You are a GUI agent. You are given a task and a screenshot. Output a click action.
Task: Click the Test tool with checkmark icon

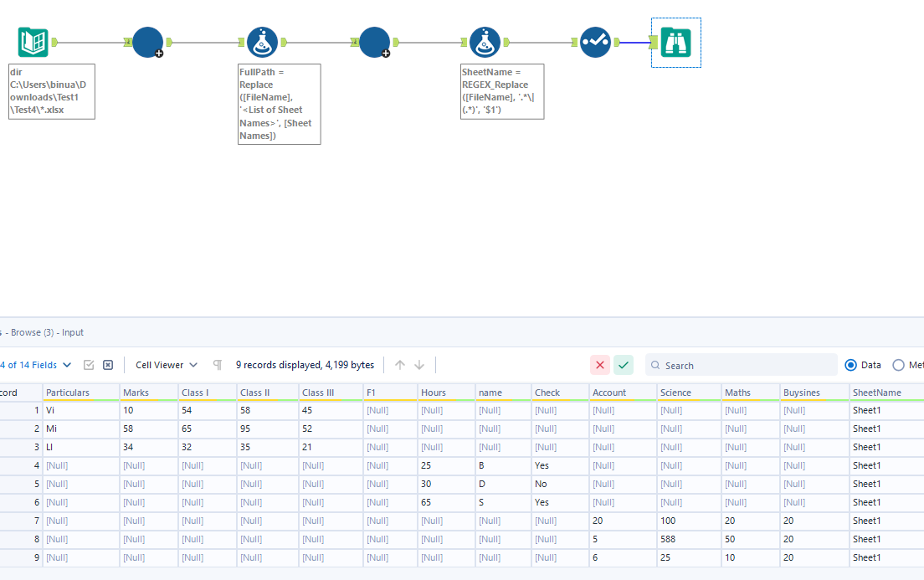coord(595,40)
